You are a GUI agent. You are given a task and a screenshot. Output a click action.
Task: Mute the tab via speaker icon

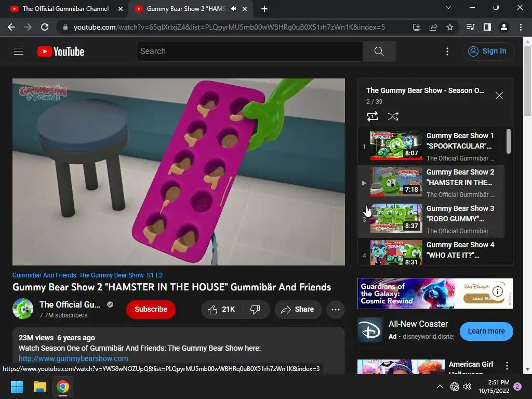tap(233, 9)
